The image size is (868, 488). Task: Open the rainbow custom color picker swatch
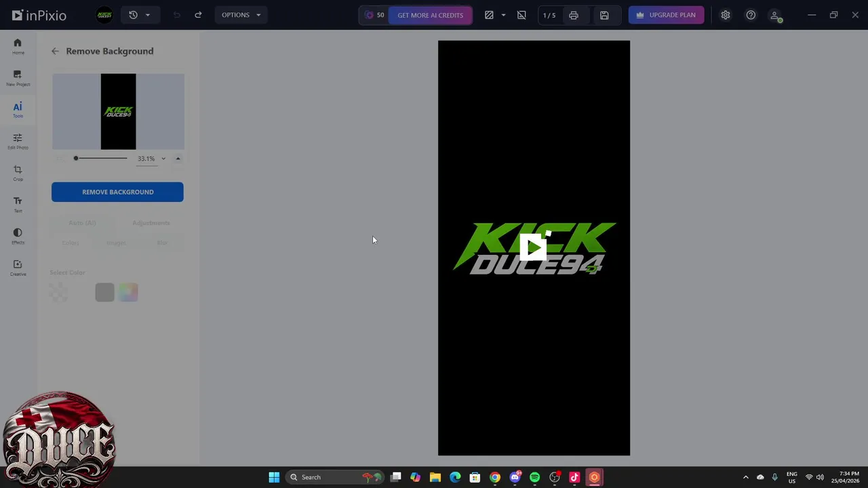(128, 292)
